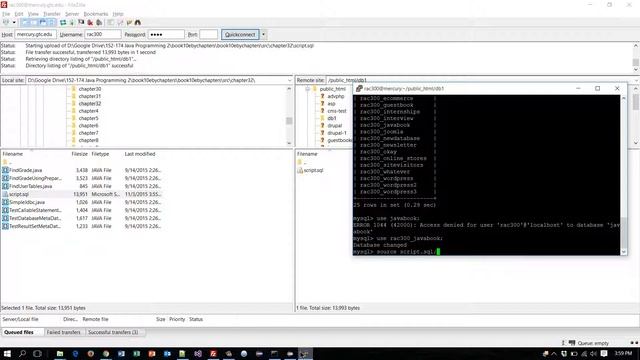640x360 pixels.
Task: Toggle synchronized browsing
Action: pos(129,22)
